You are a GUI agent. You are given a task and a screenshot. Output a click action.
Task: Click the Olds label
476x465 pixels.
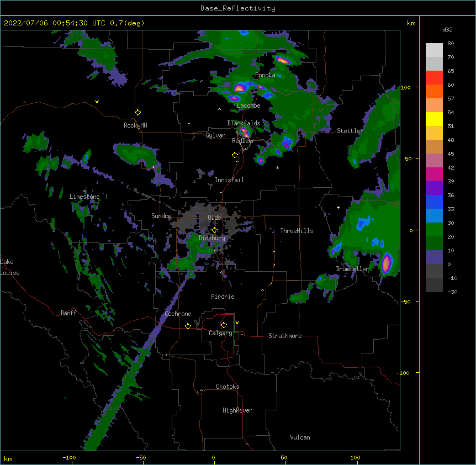214,218
